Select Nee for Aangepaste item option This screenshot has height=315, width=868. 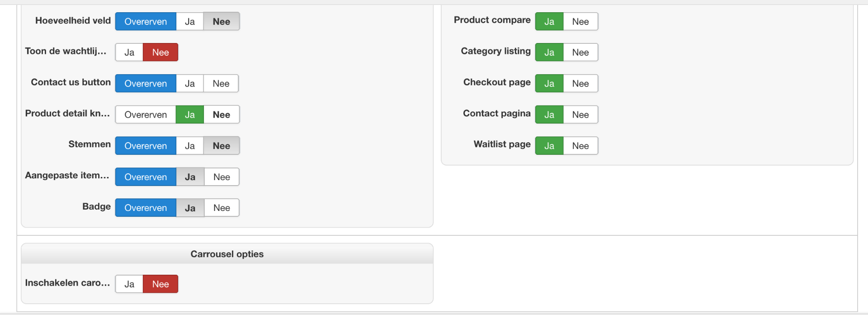click(x=222, y=177)
